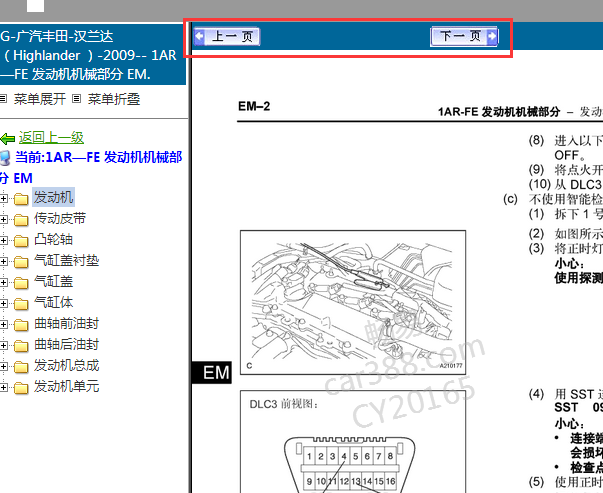Click the DLC3 前视图 caption
Screen dimensions: 603x493
click(x=283, y=404)
